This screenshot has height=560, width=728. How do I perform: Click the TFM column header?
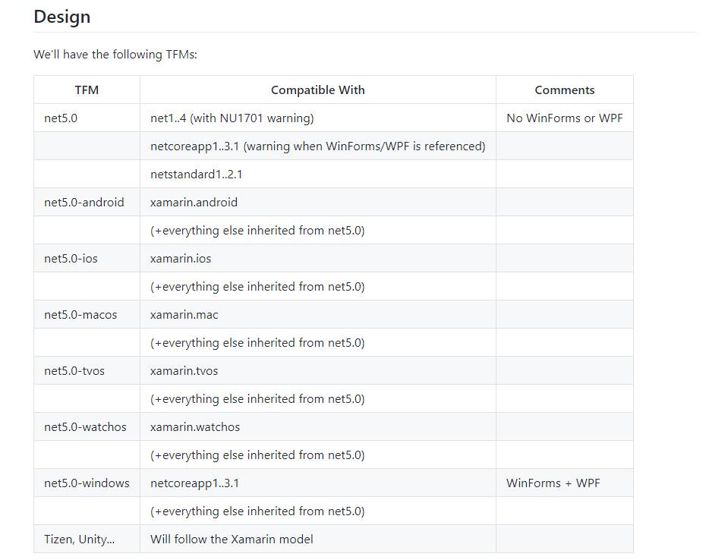(x=87, y=90)
